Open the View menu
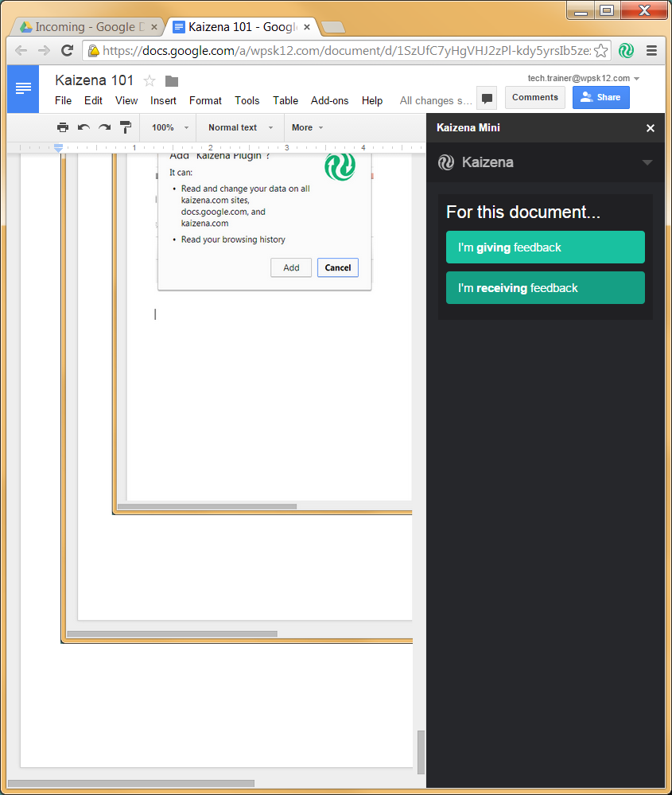 126,100
